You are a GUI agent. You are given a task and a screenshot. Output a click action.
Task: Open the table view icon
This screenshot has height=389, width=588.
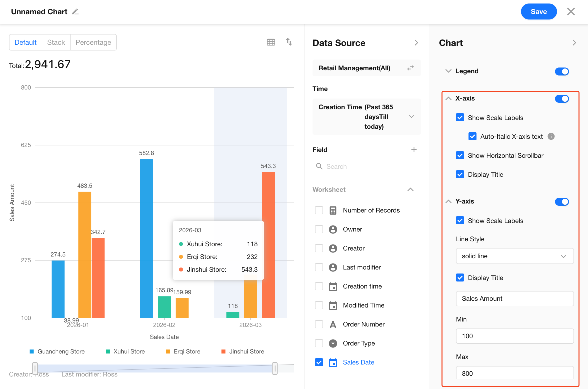point(271,42)
